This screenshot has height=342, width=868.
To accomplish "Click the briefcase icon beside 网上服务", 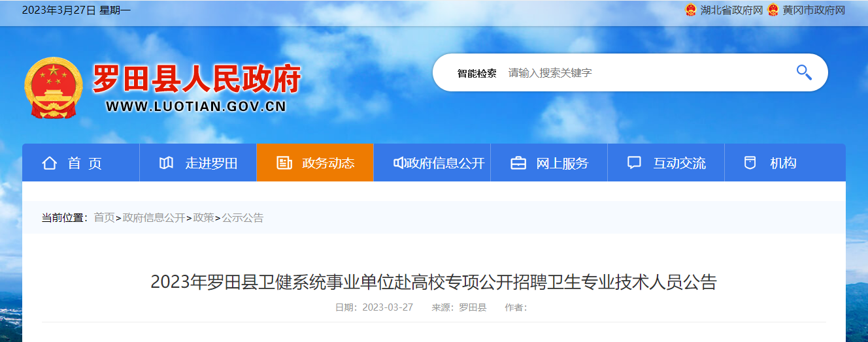I will click(518, 163).
